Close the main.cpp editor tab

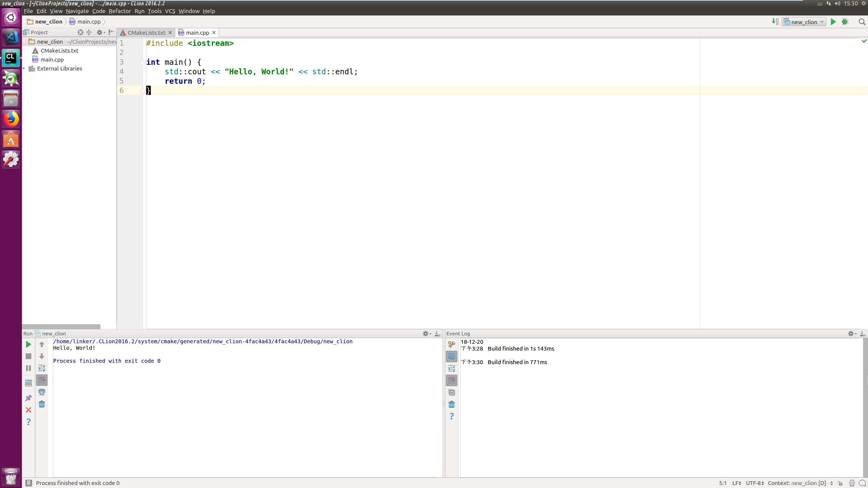pyautogui.click(x=214, y=33)
